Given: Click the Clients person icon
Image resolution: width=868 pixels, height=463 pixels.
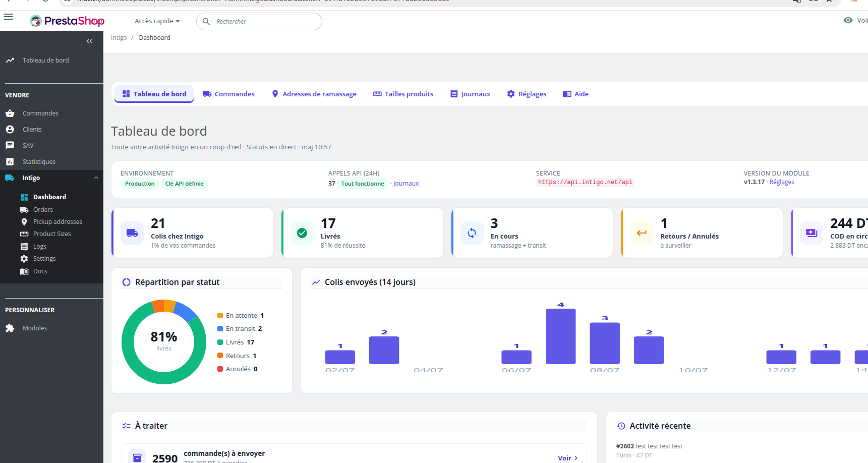Looking at the screenshot, I should tap(10, 129).
